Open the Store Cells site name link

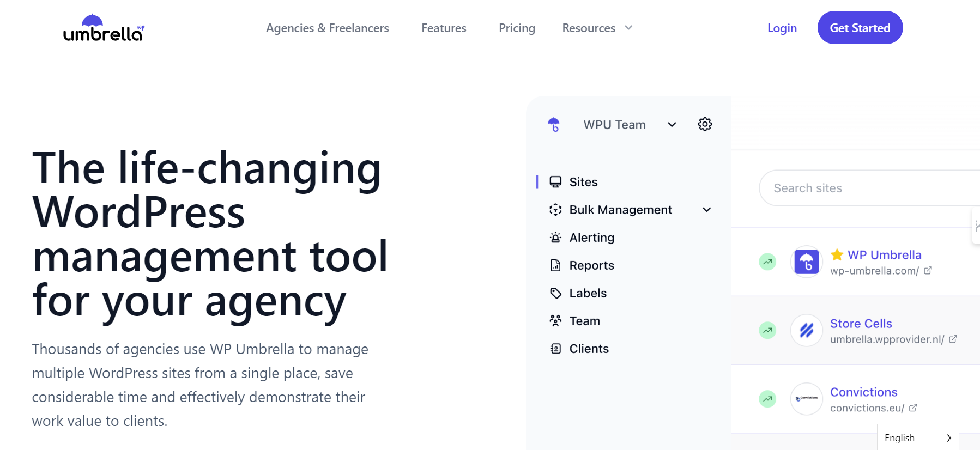(x=861, y=323)
